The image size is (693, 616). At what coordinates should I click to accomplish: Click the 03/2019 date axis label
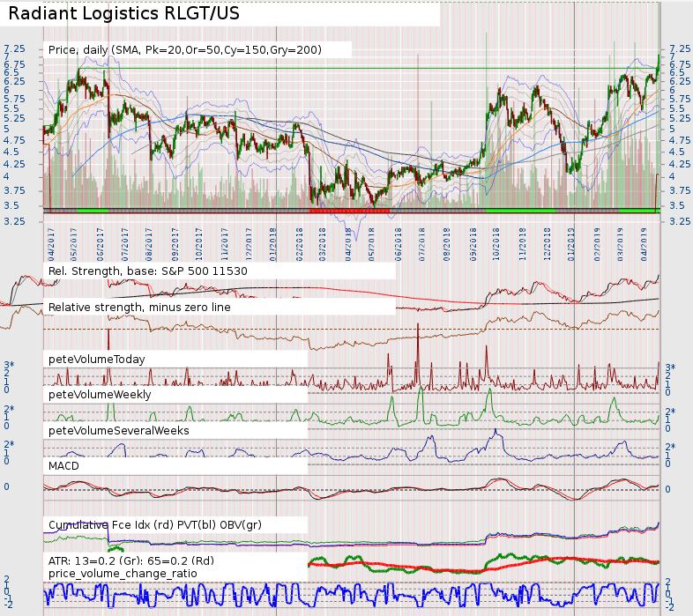[620, 244]
